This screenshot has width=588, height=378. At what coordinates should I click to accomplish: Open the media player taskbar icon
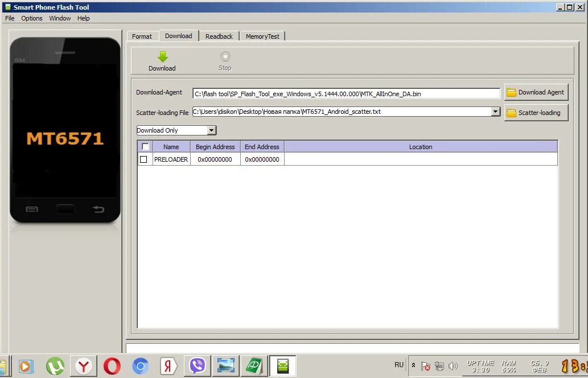(x=26, y=366)
